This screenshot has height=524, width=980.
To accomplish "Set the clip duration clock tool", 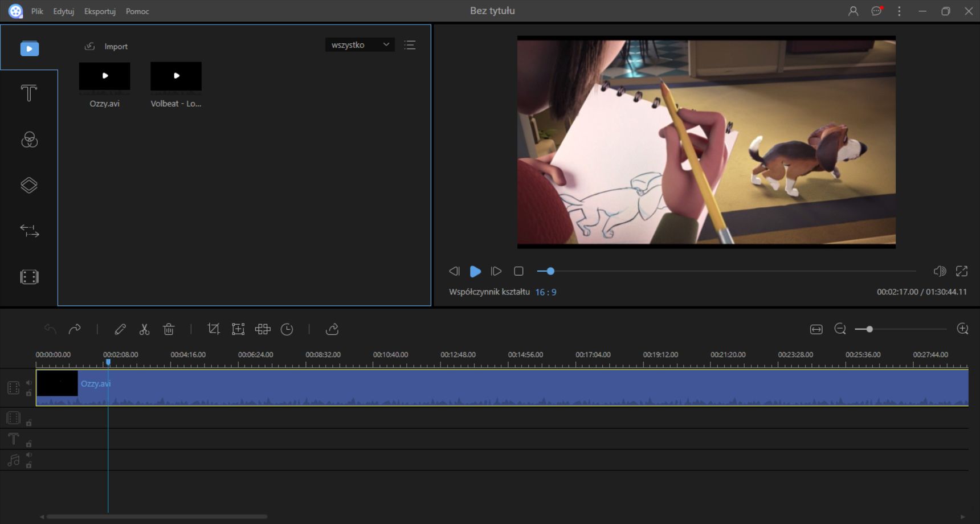I will click(x=287, y=329).
